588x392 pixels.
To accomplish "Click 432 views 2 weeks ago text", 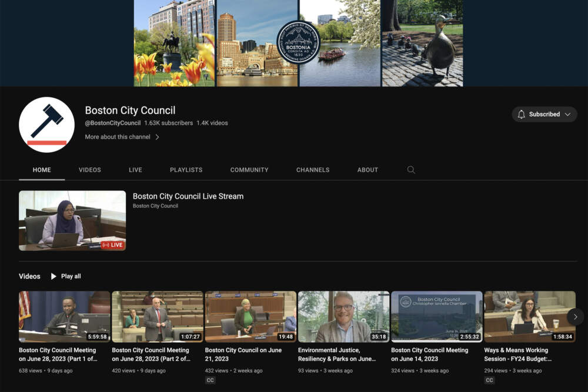I will tap(233, 371).
